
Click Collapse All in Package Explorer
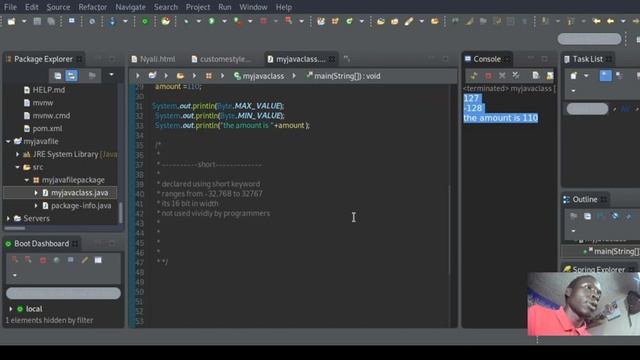click(58, 76)
